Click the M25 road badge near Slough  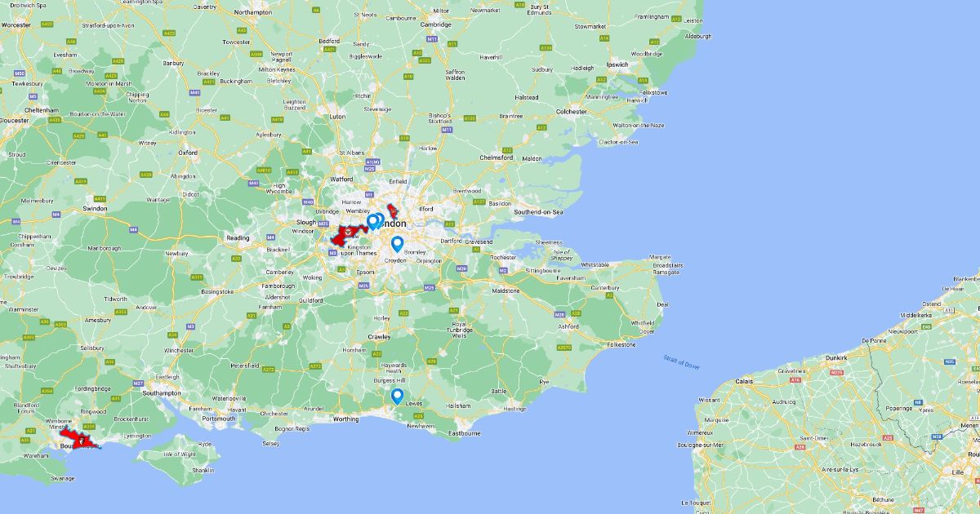pyautogui.click(x=323, y=224)
